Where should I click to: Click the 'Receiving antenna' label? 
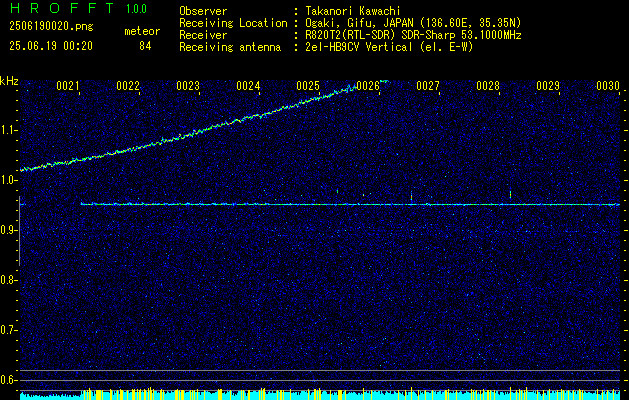tap(230, 47)
